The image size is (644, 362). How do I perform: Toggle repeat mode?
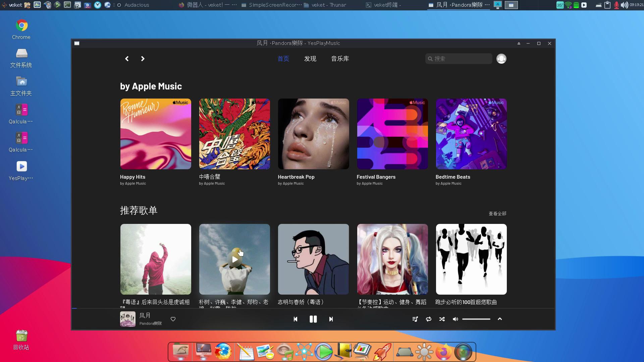coord(429,319)
